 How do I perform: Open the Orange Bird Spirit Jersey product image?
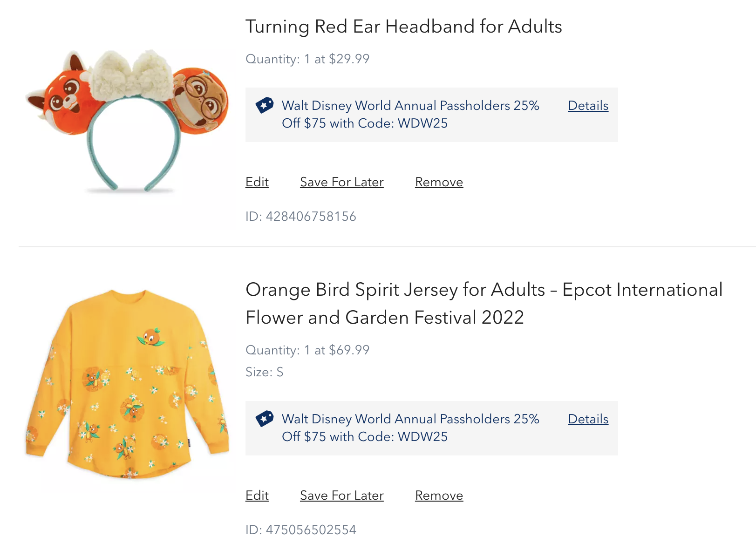coord(127,385)
